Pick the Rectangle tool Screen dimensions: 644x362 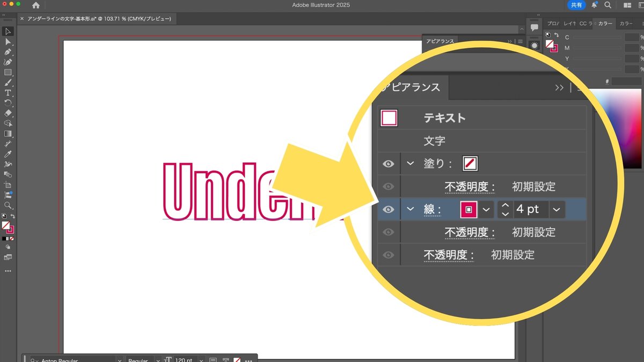pos(8,72)
